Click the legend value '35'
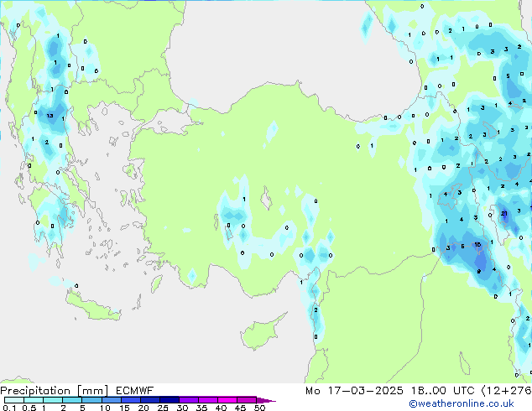This screenshot has width=532, height=411. click(201, 408)
